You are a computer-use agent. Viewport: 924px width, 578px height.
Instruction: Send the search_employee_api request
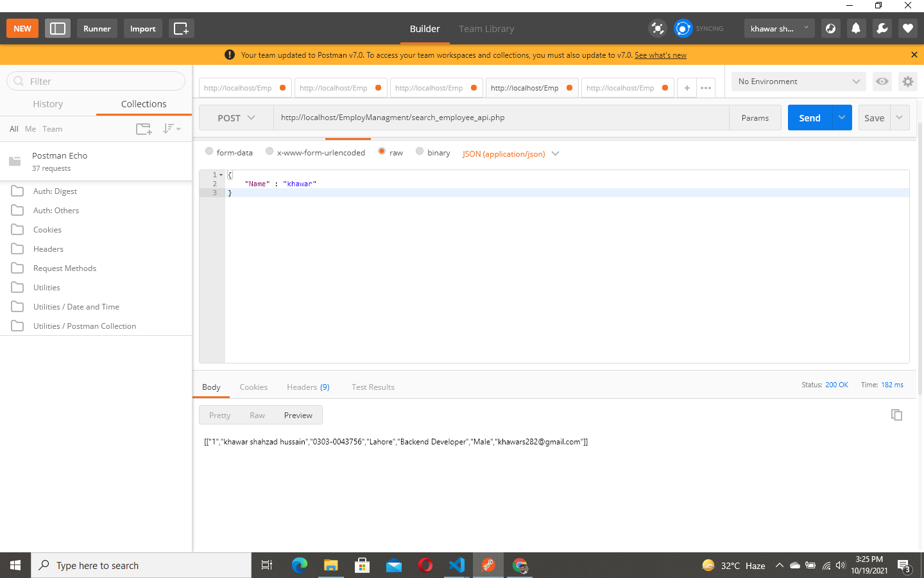[809, 118]
